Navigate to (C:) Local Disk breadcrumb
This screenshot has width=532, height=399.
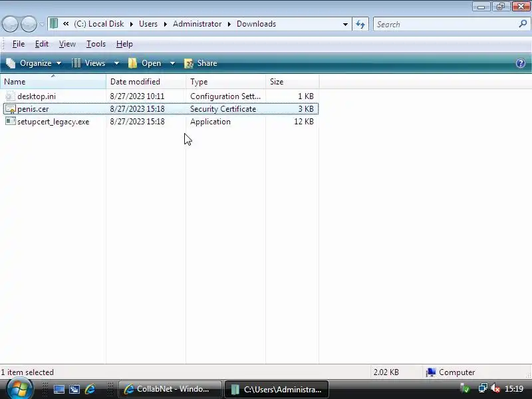coord(98,24)
